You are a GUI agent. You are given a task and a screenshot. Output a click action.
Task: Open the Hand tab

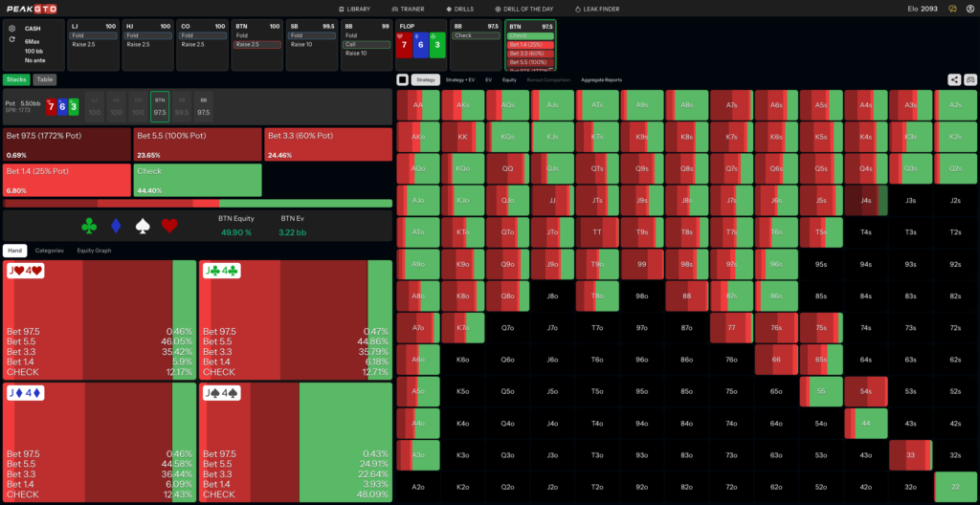15,251
